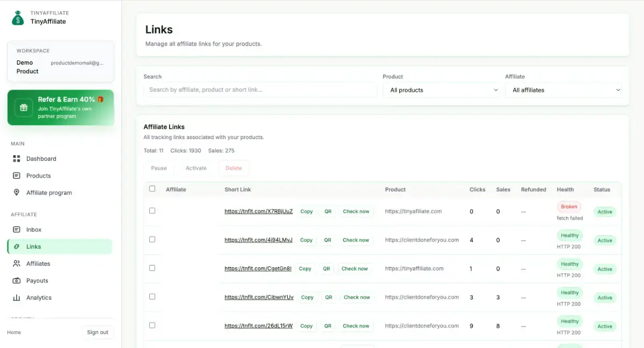Click Check now for the 26dL15rW link

[x=356, y=326]
